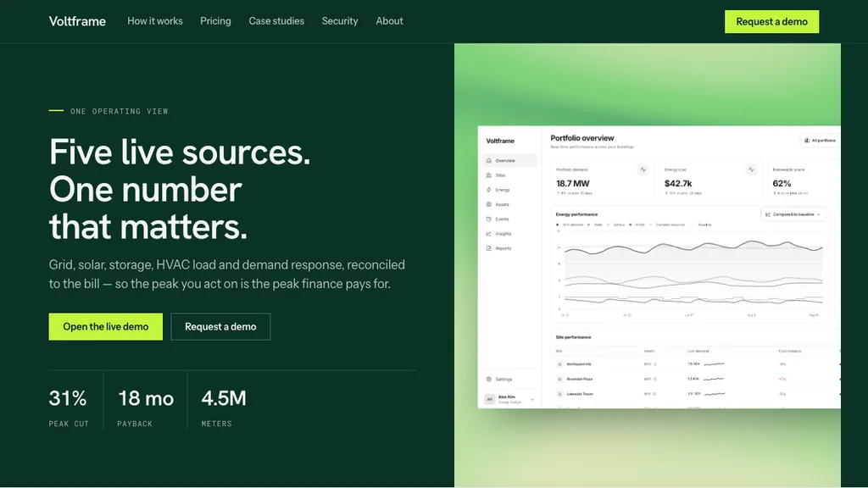
Task: Click the Site performance table title
Action: click(574, 337)
